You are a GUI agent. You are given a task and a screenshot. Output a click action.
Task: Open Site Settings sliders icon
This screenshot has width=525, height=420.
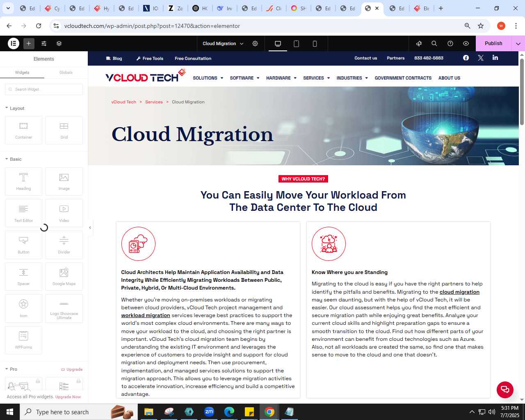(44, 43)
